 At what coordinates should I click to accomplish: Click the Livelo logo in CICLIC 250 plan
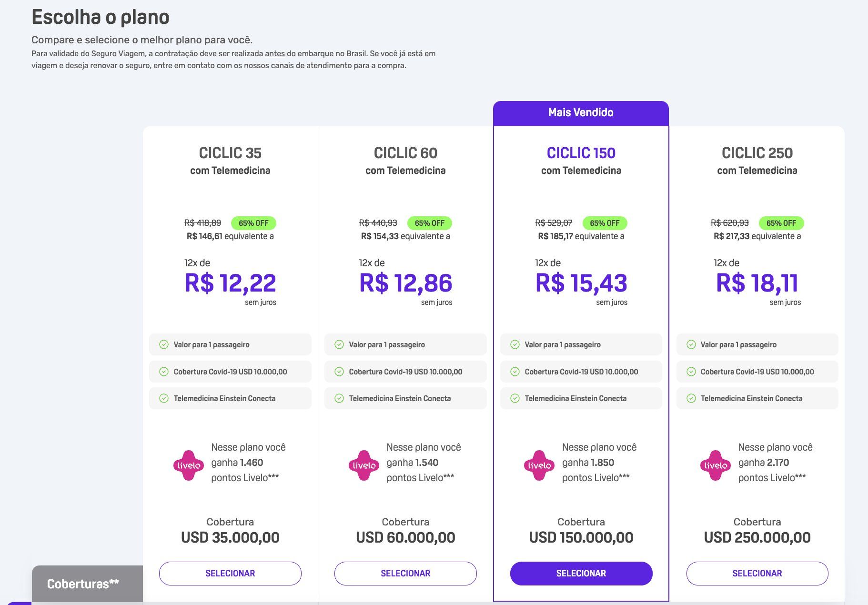tap(716, 465)
